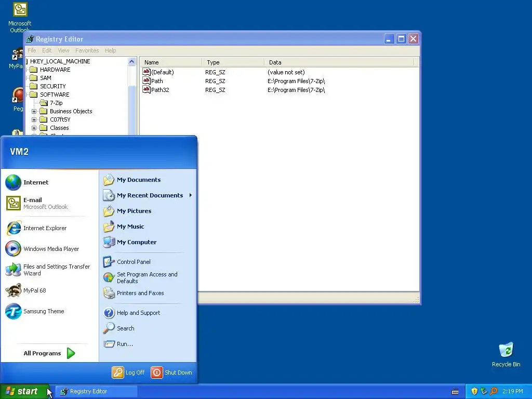This screenshot has height=399, width=532.
Task: Open My Pictures folder
Action: pos(134,211)
